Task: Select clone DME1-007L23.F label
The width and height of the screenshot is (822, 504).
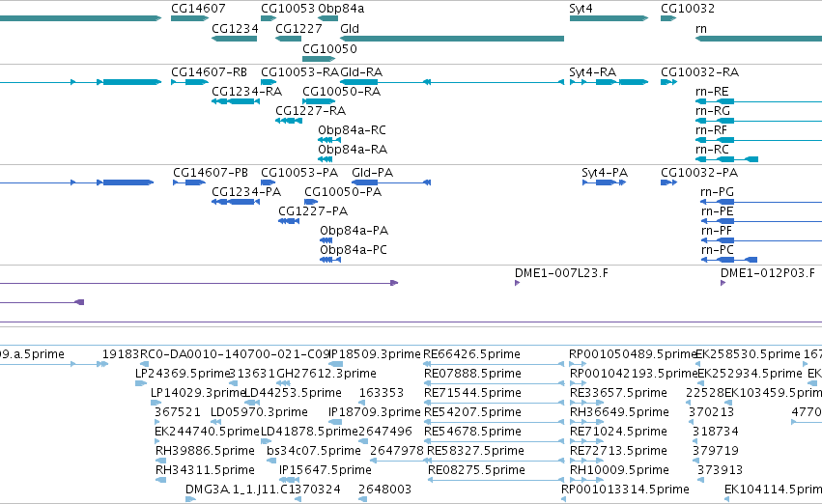Action: click(x=561, y=273)
